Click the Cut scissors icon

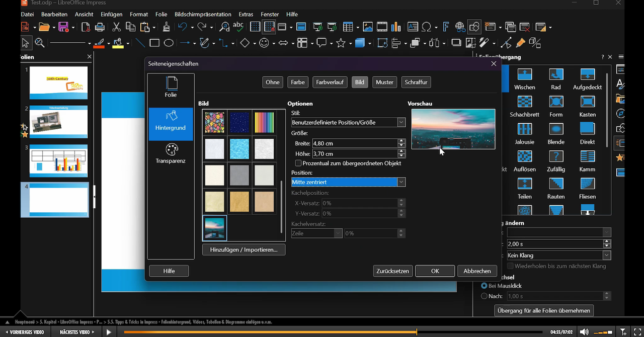[116, 27]
